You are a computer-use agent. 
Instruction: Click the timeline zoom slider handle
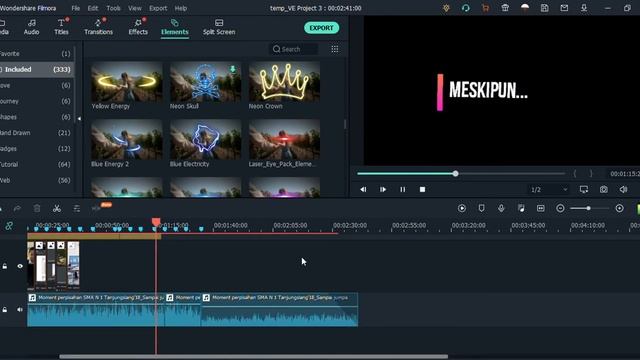point(588,208)
